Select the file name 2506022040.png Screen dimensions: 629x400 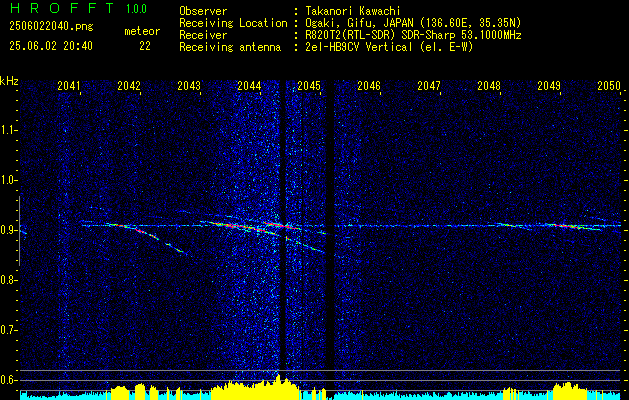[51, 27]
